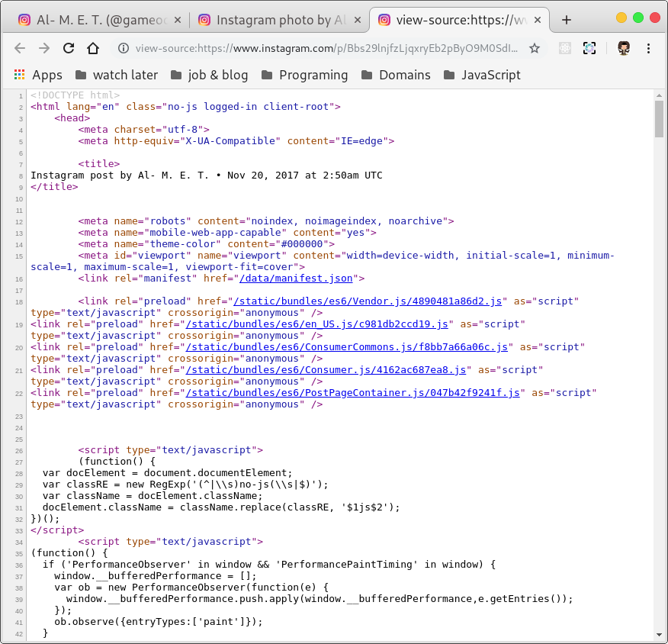668x644 pixels.
Task: Close the Instagram photo tab
Action: point(358,20)
